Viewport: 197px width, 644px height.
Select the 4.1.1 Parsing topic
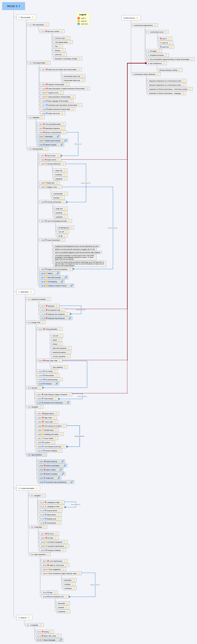point(45,631)
